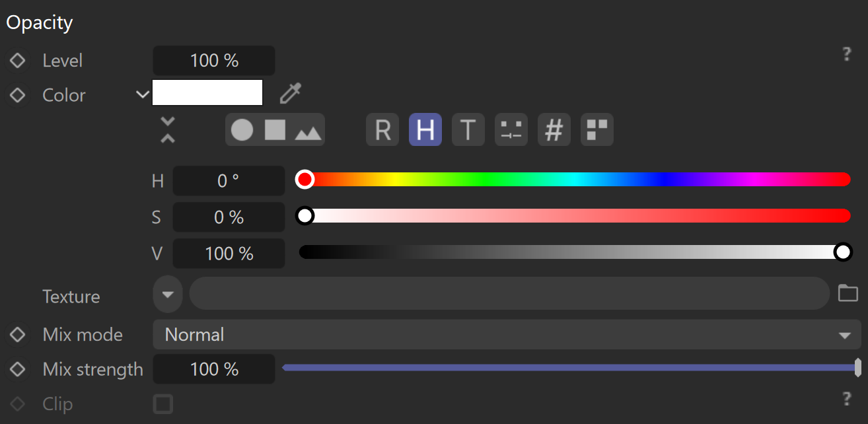Viewport: 868px width, 424px height.
Task: Show the hexadecimal color field icon
Action: pyautogui.click(x=554, y=129)
